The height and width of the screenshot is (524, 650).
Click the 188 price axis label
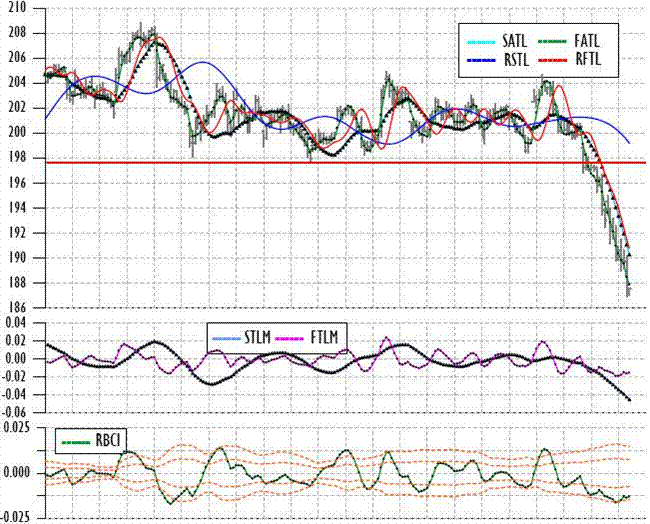point(17,283)
